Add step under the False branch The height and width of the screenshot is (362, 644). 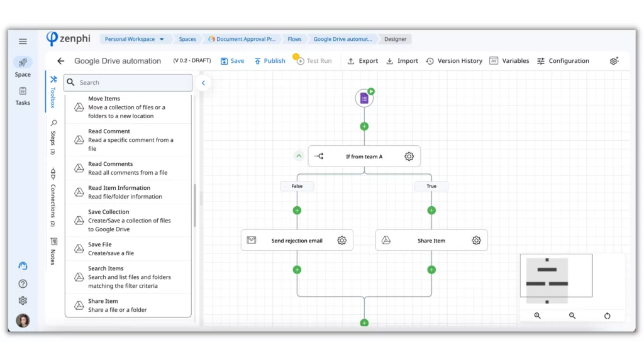[x=297, y=211]
